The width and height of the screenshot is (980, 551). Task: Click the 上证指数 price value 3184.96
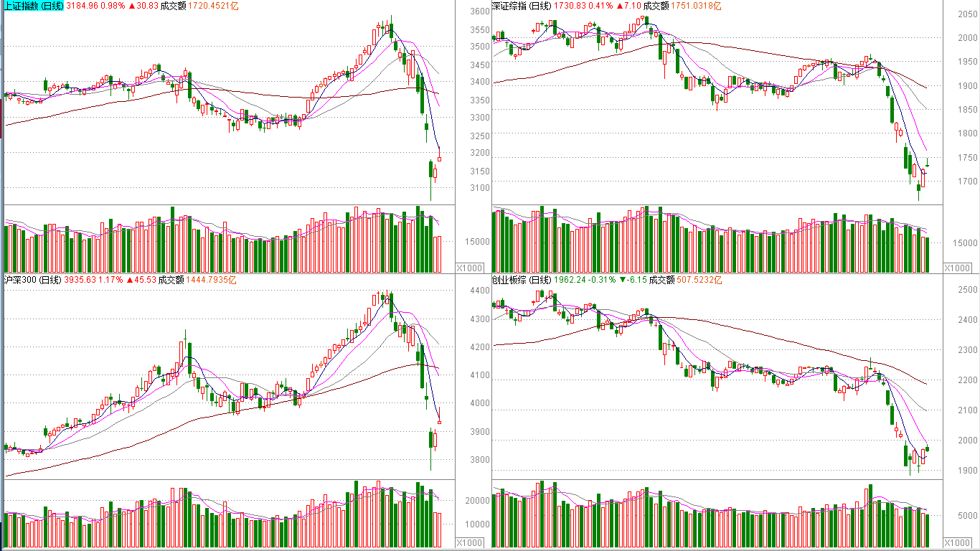click(82, 6)
